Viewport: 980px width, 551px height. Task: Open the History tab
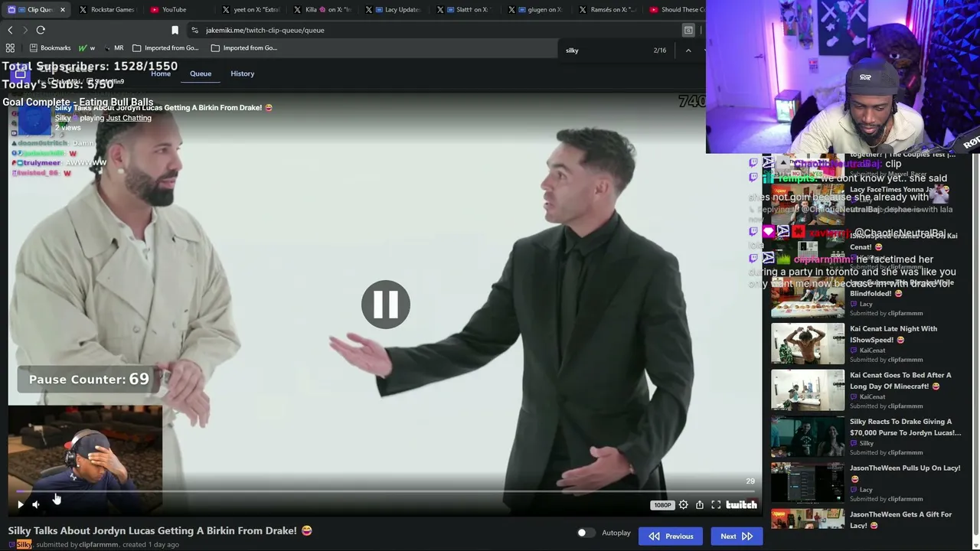pos(242,73)
